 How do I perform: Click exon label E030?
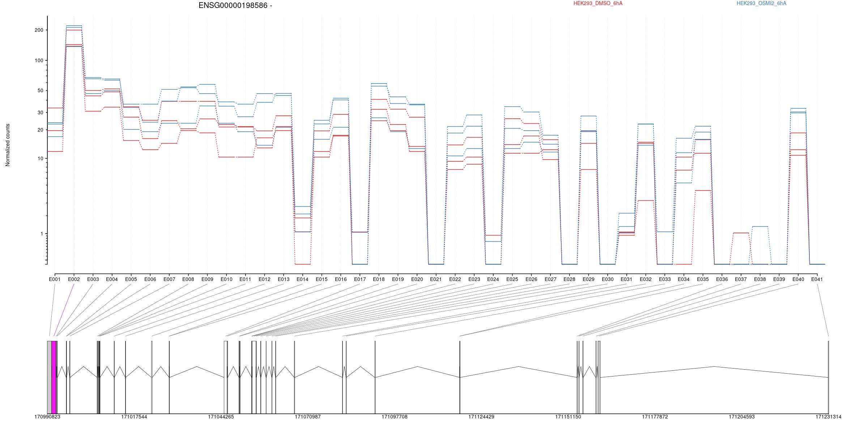click(608, 280)
